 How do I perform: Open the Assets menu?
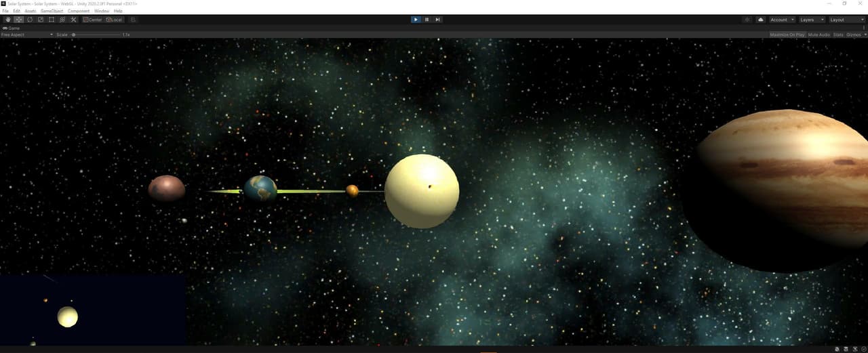[31, 12]
